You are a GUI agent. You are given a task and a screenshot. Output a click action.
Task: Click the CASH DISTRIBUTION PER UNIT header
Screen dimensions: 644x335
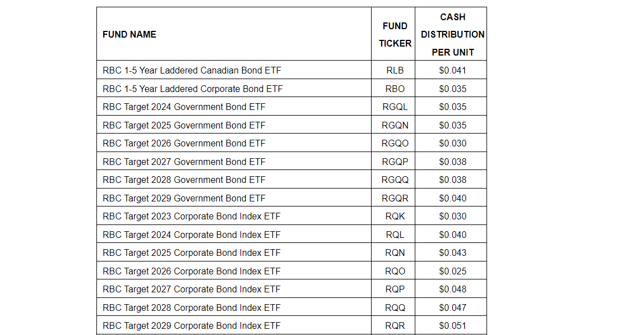[452, 34]
